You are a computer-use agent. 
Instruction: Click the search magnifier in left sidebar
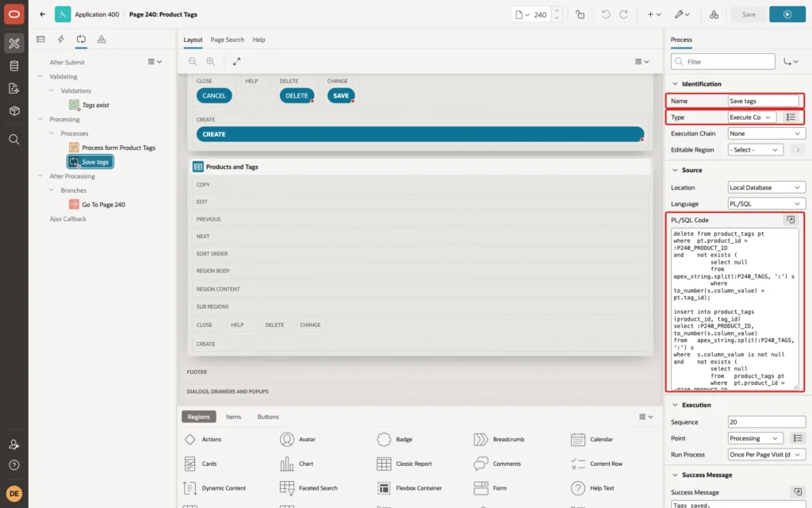tap(14, 139)
